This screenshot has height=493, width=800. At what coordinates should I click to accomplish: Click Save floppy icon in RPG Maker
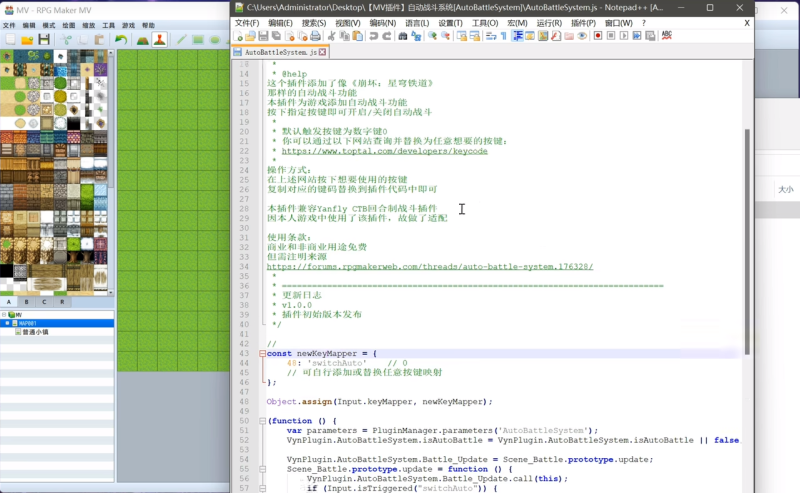click(x=44, y=40)
